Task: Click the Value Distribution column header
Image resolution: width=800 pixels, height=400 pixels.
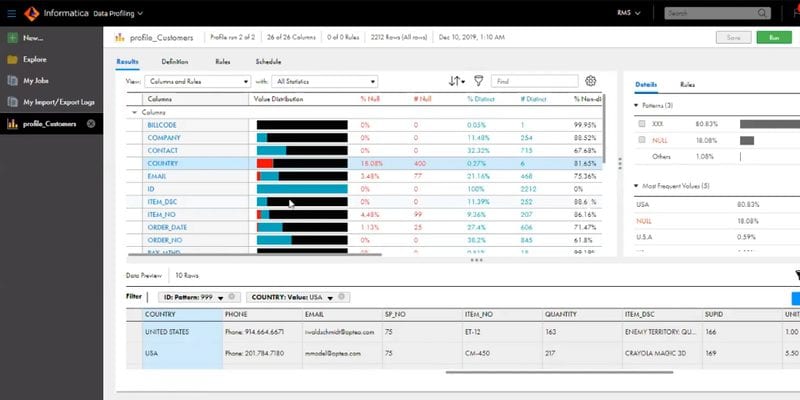Action: tap(279, 99)
